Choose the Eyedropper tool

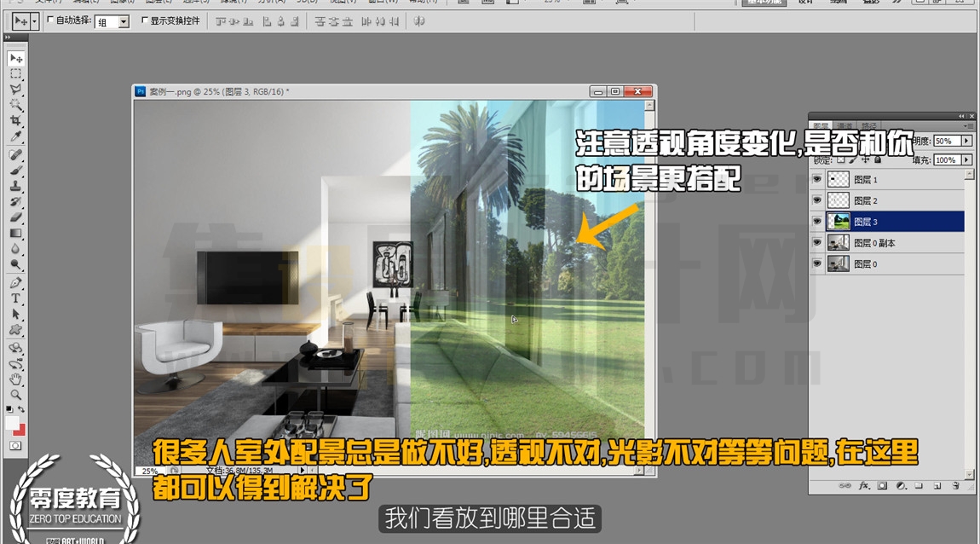coord(15,136)
